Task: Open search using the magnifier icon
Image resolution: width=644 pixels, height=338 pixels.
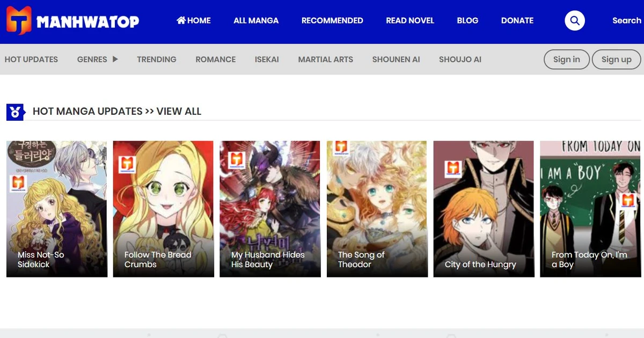Action: point(575,20)
